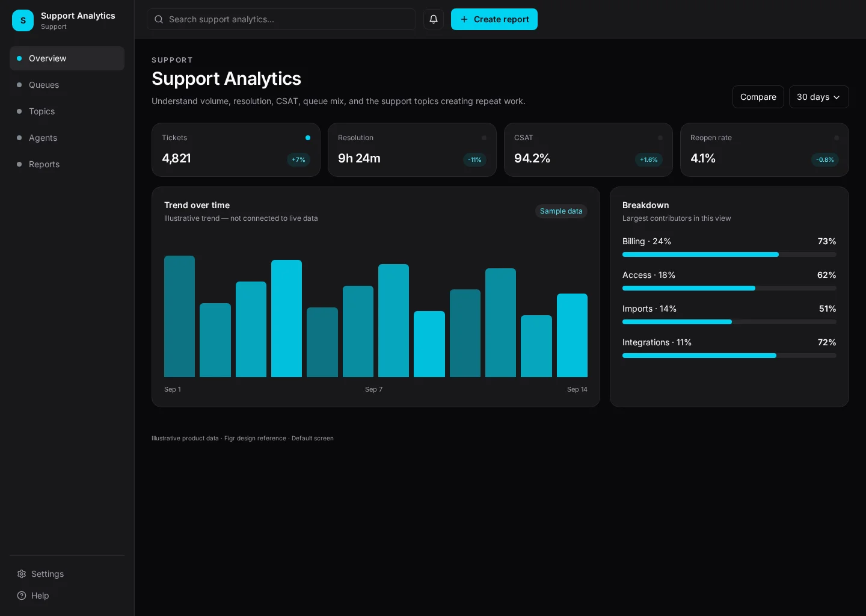Click the 9h 24m resolution value
This screenshot has width=866, height=616.
pos(359,158)
